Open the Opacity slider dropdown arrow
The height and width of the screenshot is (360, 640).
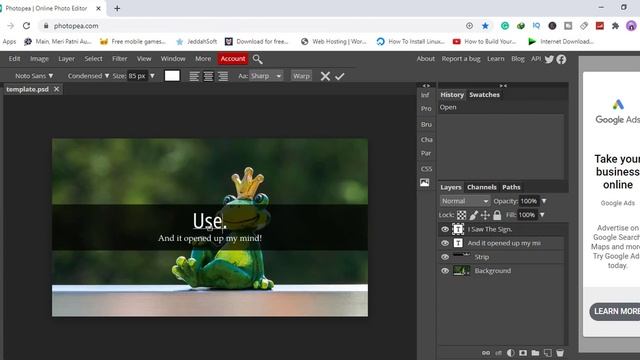[544, 201]
